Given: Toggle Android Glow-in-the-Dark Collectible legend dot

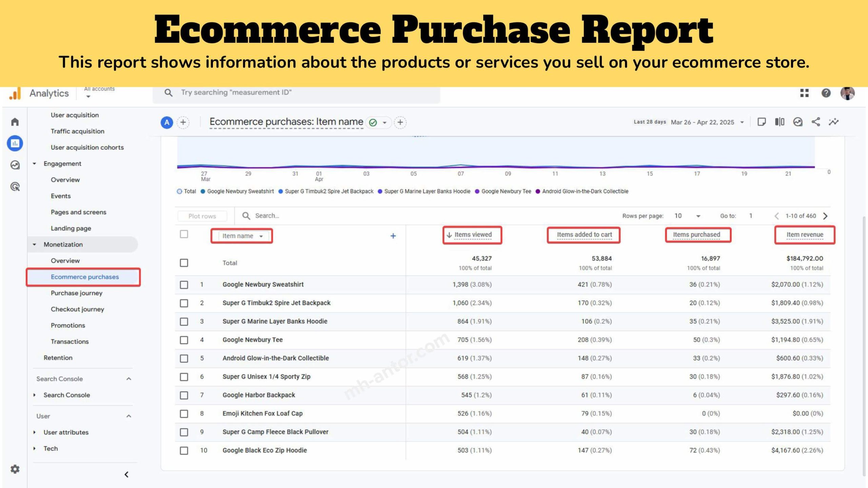Looking at the screenshot, I should tap(538, 191).
